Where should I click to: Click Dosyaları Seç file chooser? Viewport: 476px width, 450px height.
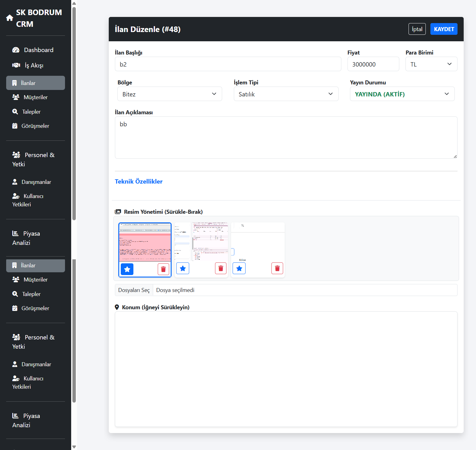coord(134,290)
